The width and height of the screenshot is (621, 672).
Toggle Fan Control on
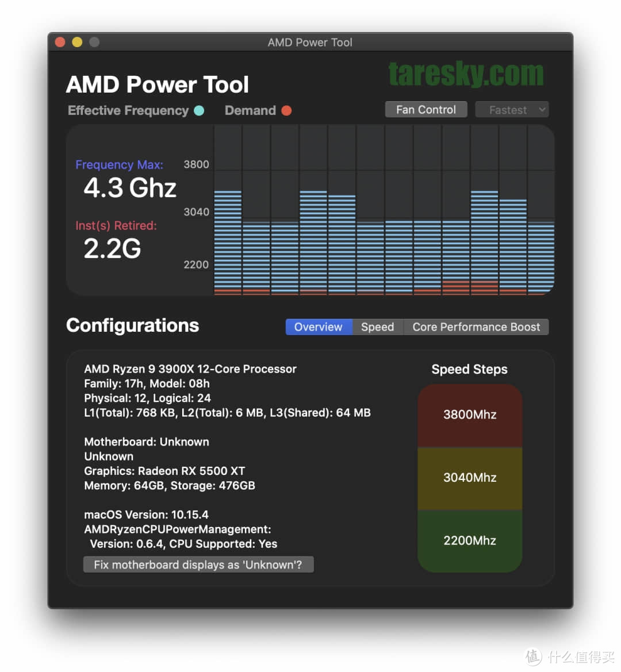click(x=425, y=109)
